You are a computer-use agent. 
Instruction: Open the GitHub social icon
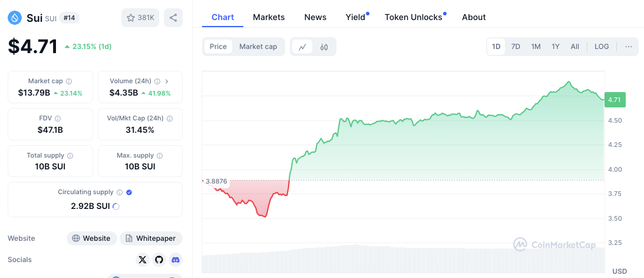[159, 260]
